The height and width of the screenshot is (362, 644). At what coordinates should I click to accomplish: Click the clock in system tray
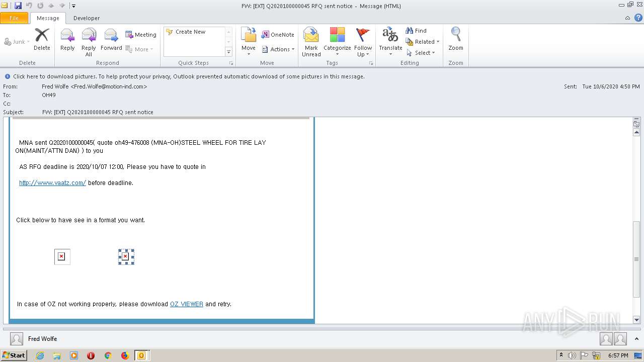point(618,355)
